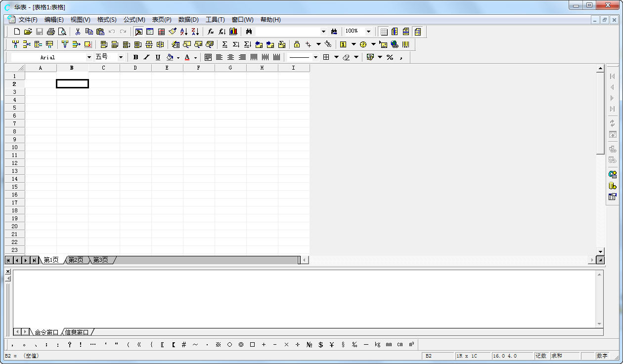Open the 公式(M) menu
623x364 pixels.
click(134, 20)
